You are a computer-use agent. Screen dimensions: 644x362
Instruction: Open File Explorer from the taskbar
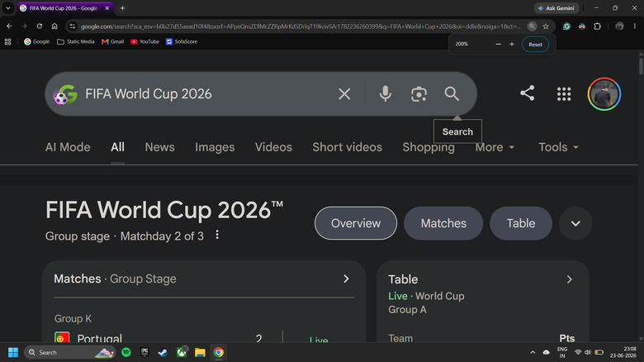click(x=200, y=352)
